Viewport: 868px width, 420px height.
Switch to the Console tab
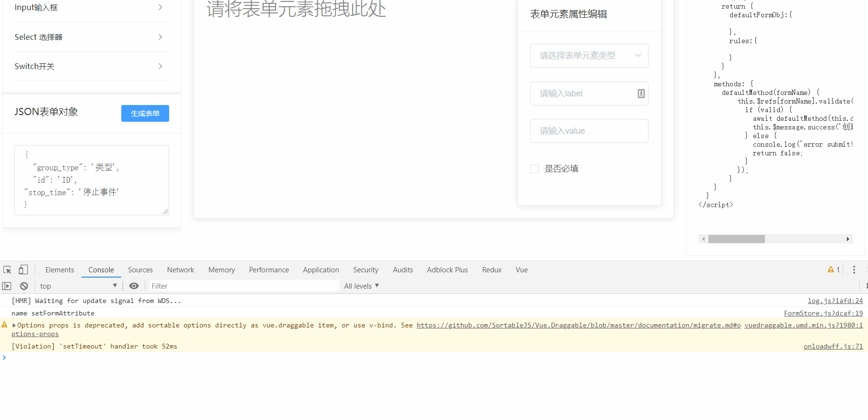pyautogui.click(x=101, y=270)
